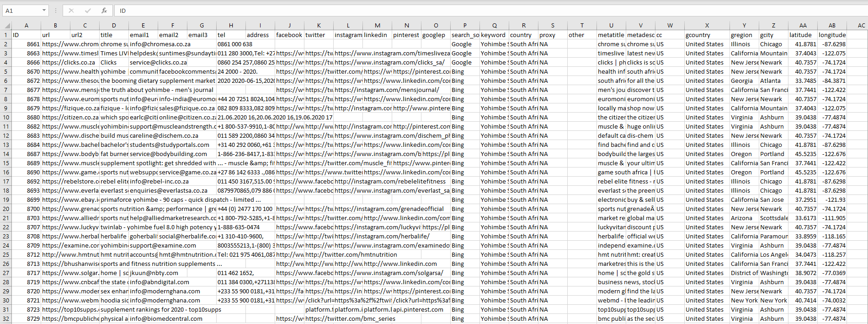The image size is (868, 324).
Task: Click twitter link for bmc_series
Action: pyautogui.click(x=350, y=319)
